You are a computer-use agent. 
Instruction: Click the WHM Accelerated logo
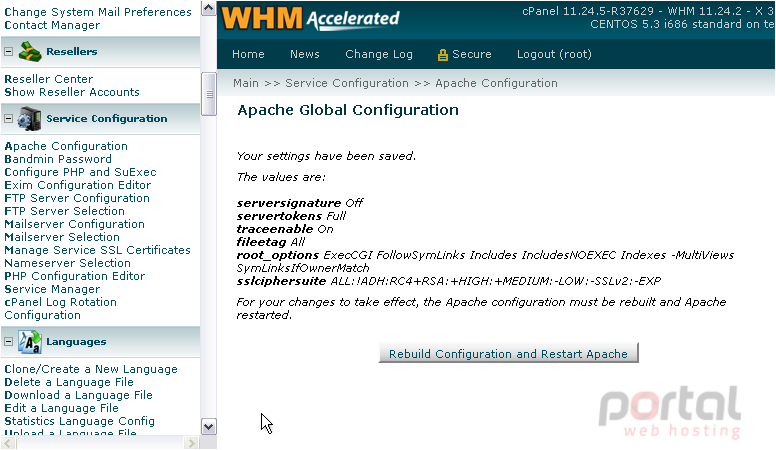coord(310,18)
